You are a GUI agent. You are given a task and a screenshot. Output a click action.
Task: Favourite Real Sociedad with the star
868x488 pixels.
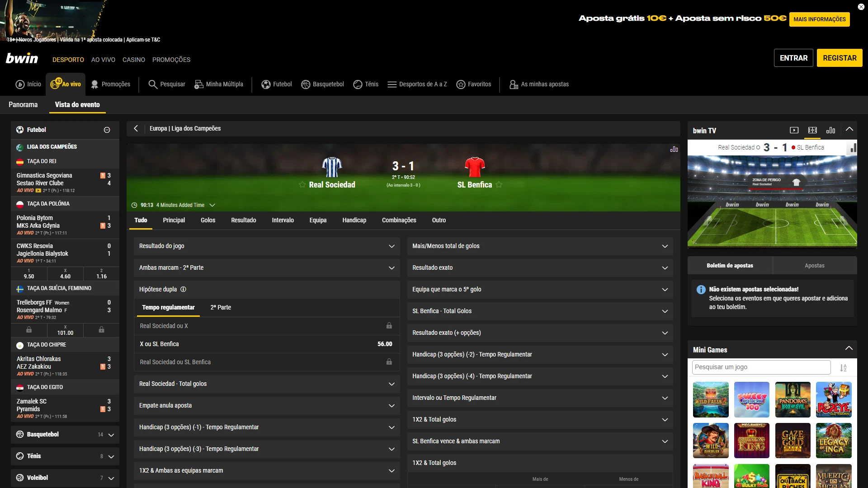(x=302, y=185)
